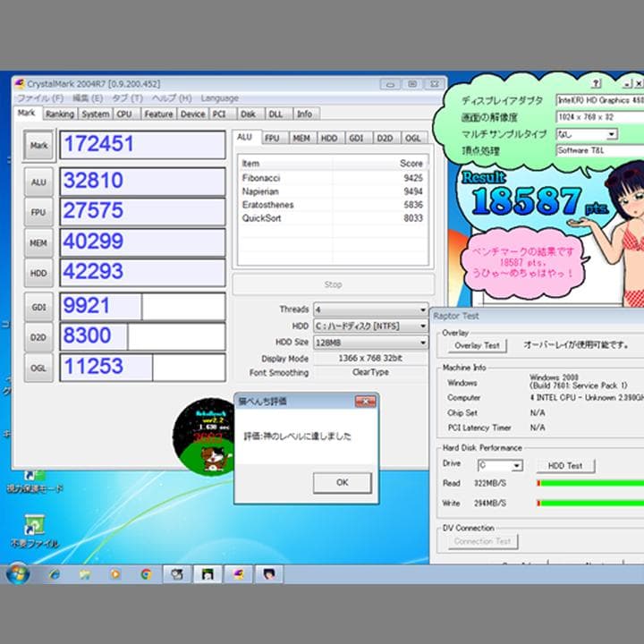Run the GDI benchmark button
The height and width of the screenshot is (644, 644).
[x=38, y=307]
